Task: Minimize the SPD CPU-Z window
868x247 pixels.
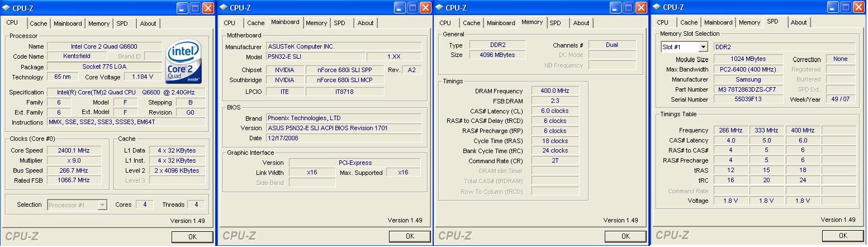Action: (833, 7)
